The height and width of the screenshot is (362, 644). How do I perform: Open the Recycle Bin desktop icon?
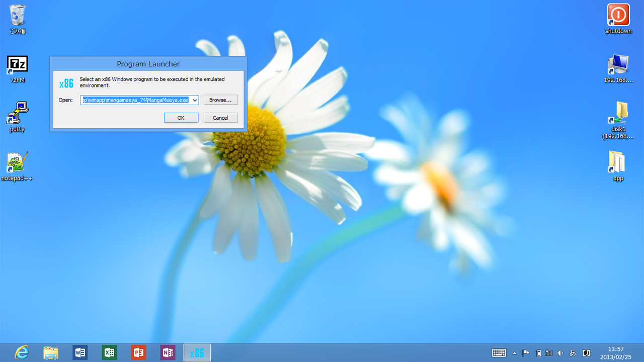coord(17,19)
